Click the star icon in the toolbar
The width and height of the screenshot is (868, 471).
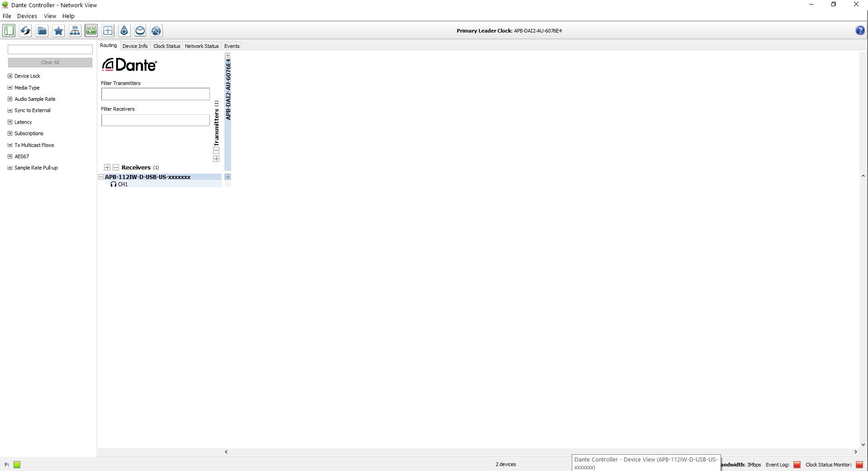[58, 31]
